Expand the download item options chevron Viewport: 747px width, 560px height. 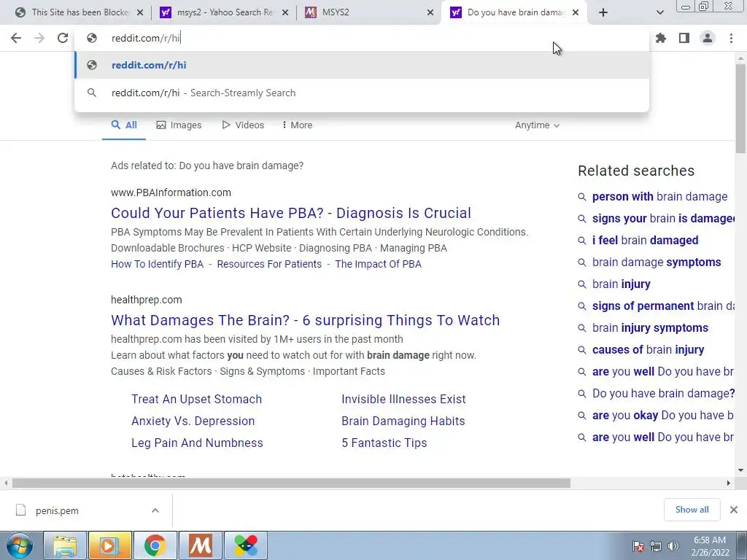(155, 510)
